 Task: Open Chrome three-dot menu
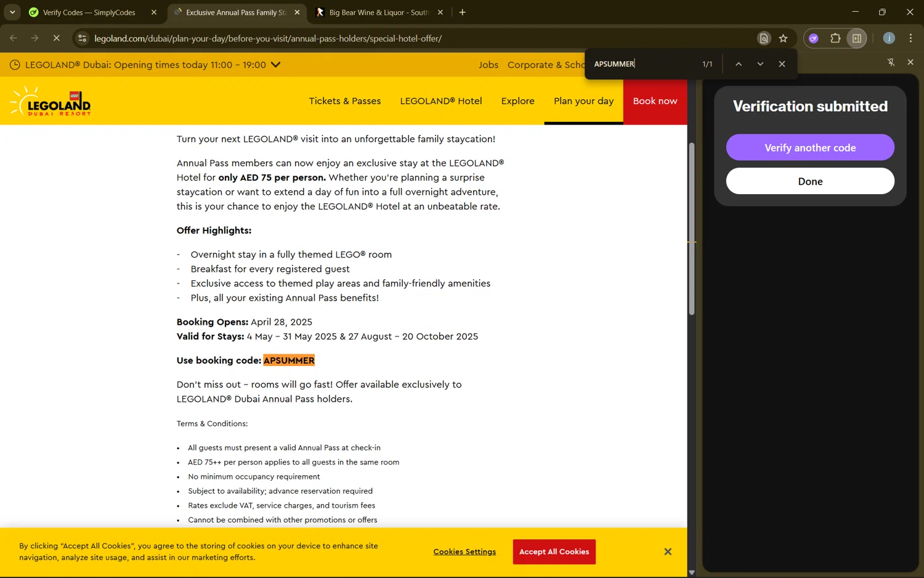pos(910,38)
